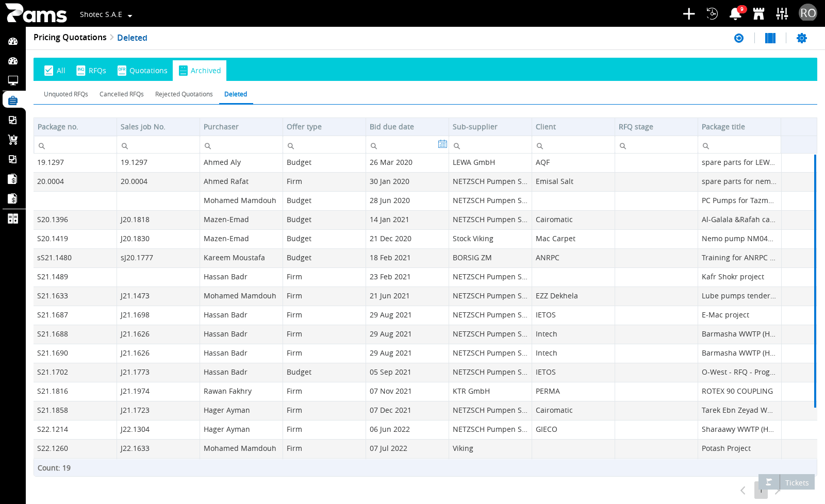This screenshot has height=504, width=825.
Task: Select the EZZ Dekhela client cell
Action: [573, 296]
